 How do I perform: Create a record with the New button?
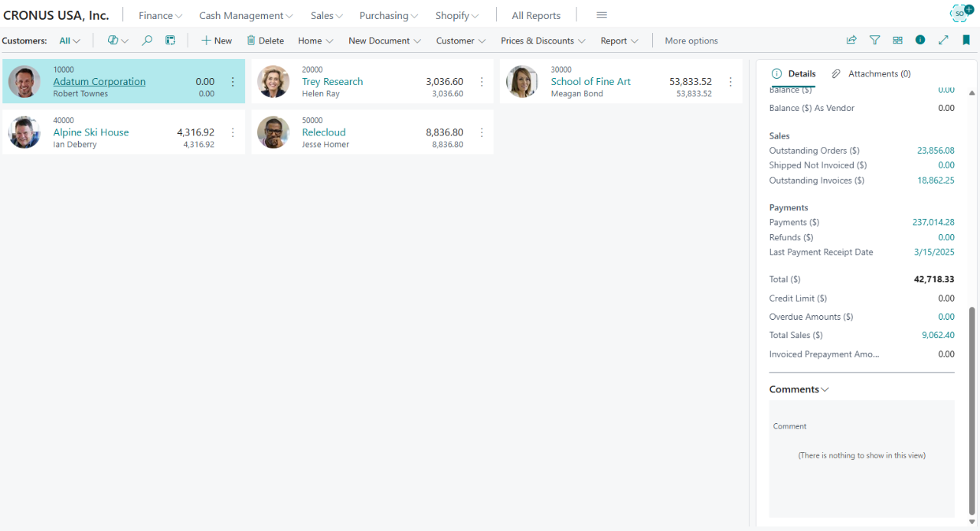point(216,40)
